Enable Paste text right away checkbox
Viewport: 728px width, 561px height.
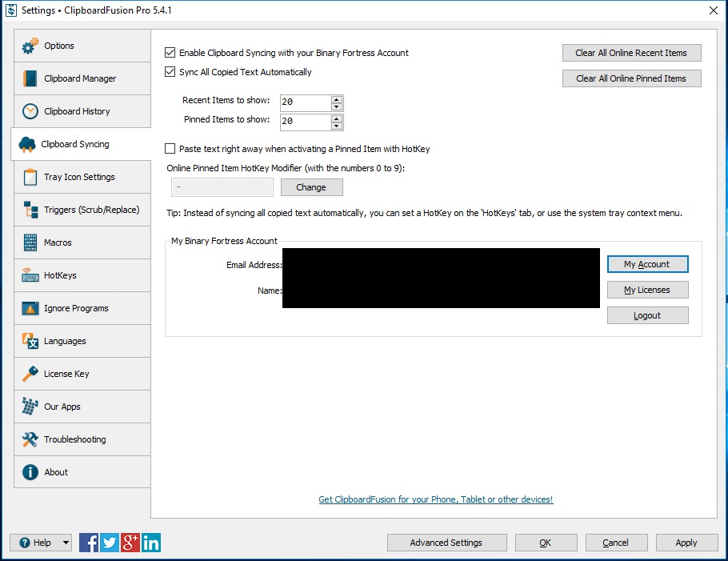170,149
